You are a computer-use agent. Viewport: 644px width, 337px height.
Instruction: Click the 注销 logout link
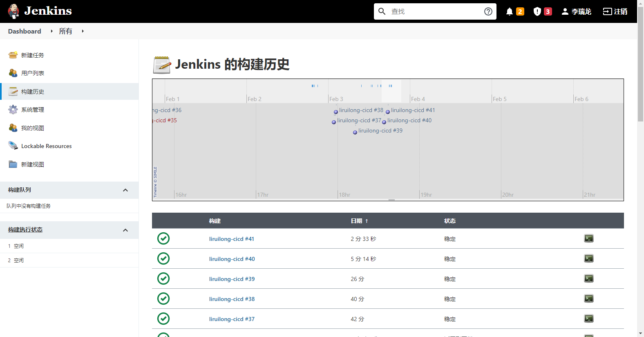tap(615, 11)
